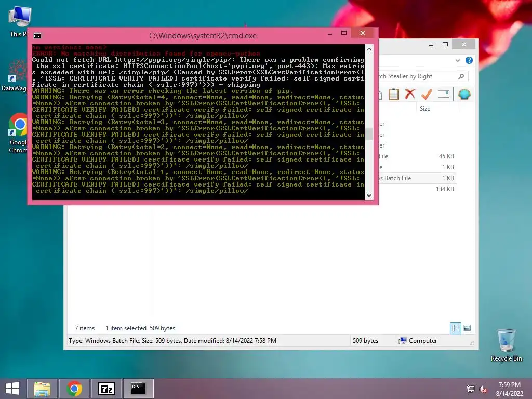Viewport: 532px width, 399px height.
Task: Open the taskbar clock 7:59 PM
Action: (509, 389)
